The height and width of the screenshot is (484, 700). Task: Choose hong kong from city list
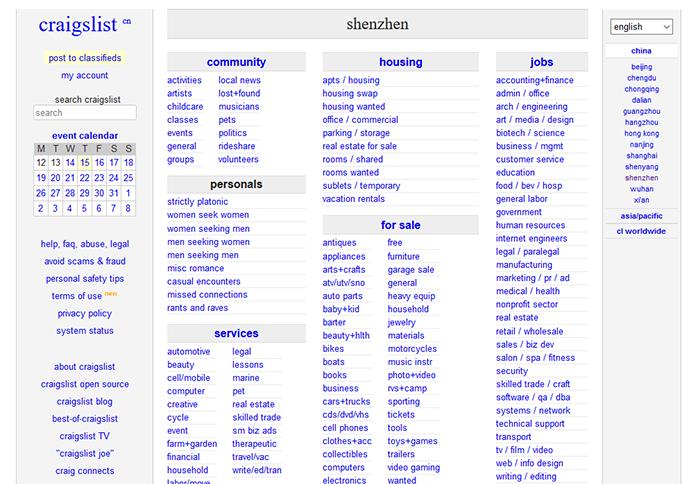(x=642, y=134)
